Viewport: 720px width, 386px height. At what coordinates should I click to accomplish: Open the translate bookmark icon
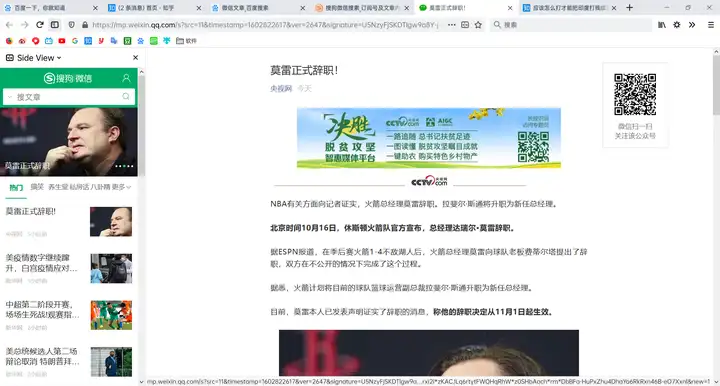pyautogui.click(x=114, y=41)
